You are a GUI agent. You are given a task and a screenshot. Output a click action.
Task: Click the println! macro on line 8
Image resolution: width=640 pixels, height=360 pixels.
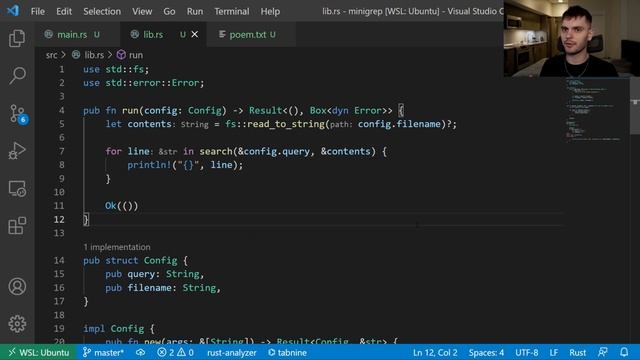(x=149, y=165)
